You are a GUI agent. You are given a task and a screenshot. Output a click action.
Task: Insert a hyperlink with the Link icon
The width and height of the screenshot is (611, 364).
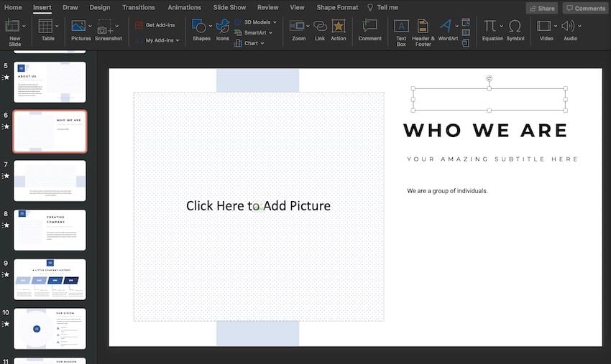click(320, 27)
